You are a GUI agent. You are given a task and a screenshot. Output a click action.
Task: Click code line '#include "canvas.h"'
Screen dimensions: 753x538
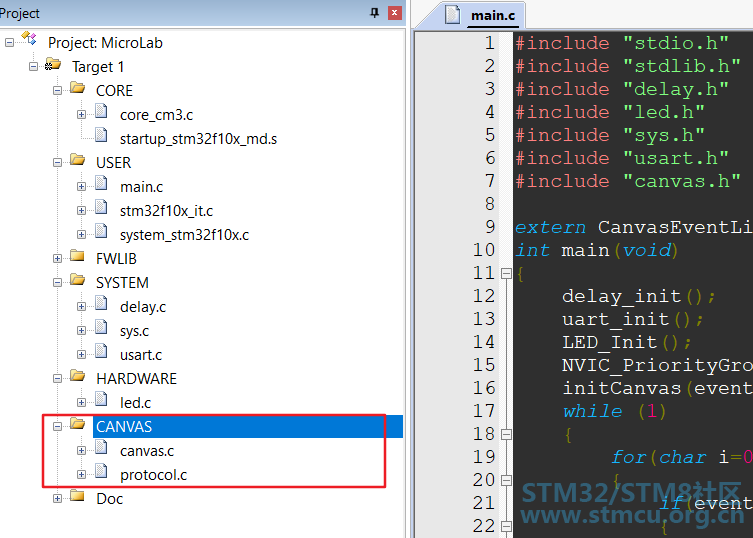[x=628, y=181]
